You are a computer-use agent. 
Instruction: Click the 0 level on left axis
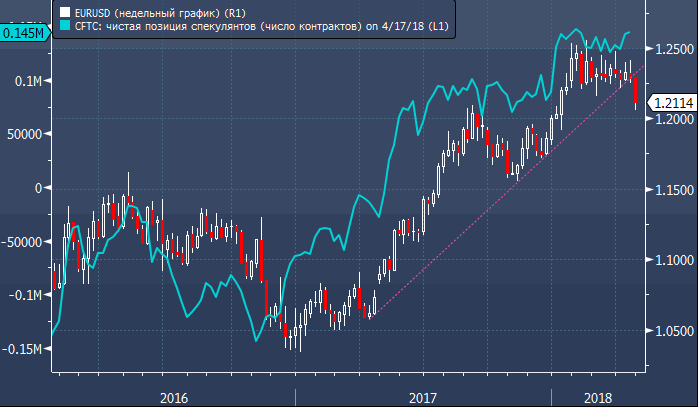(x=40, y=188)
